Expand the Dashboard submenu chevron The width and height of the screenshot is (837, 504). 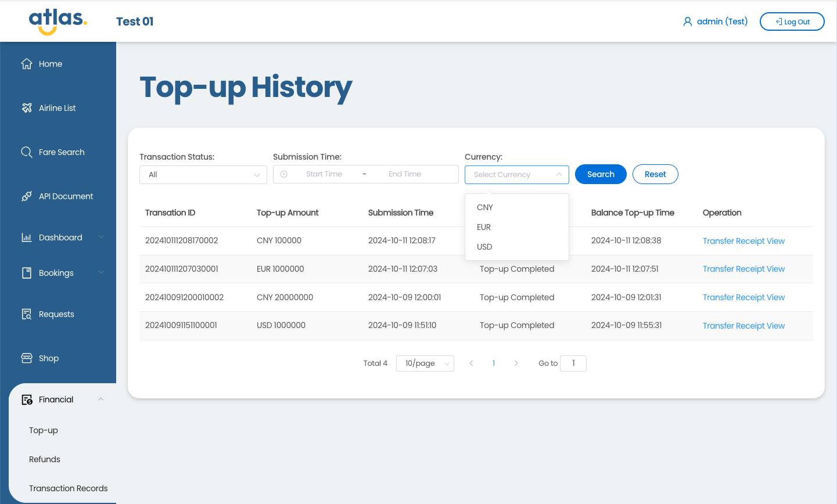[101, 237]
